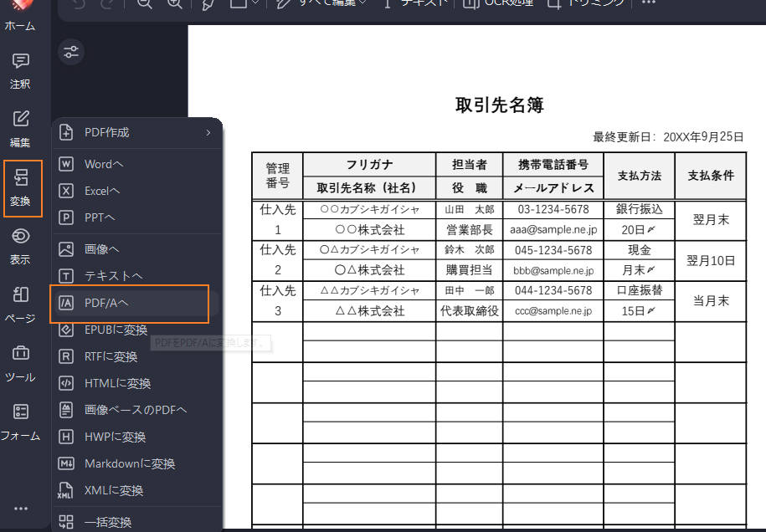Open the ページ page organizer panel

21,301
